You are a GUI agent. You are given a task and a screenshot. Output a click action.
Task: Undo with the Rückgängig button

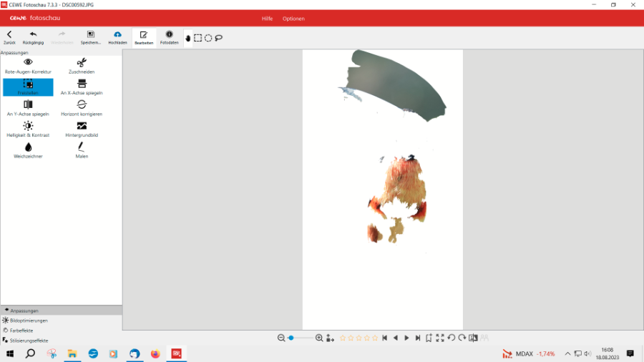point(33,37)
